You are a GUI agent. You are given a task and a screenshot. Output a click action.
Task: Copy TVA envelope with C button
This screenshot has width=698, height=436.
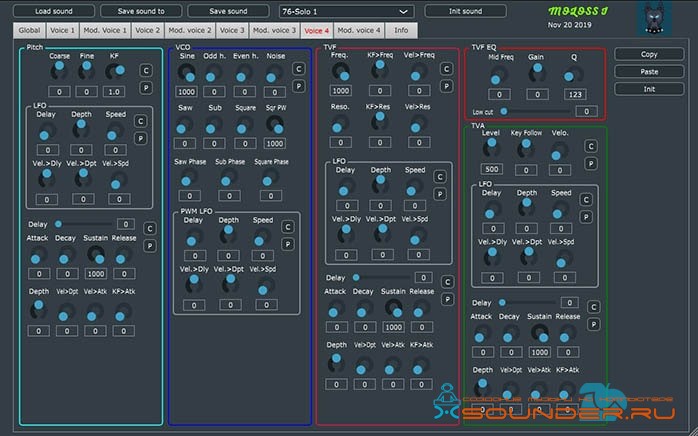point(593,307)
